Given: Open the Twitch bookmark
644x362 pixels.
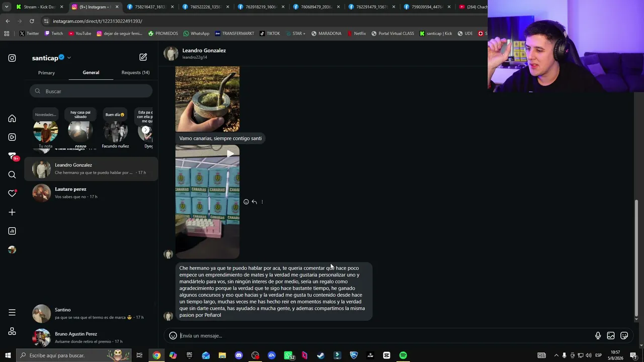Looking at the screenshot, I should coord(54,34).
